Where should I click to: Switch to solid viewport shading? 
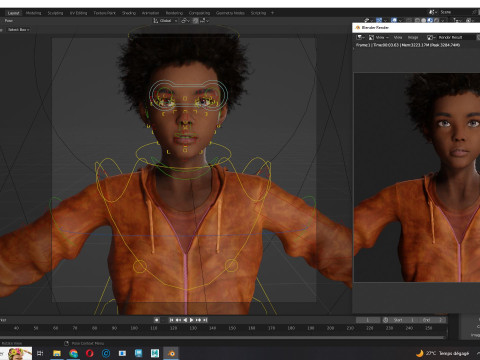pos(423,20)
